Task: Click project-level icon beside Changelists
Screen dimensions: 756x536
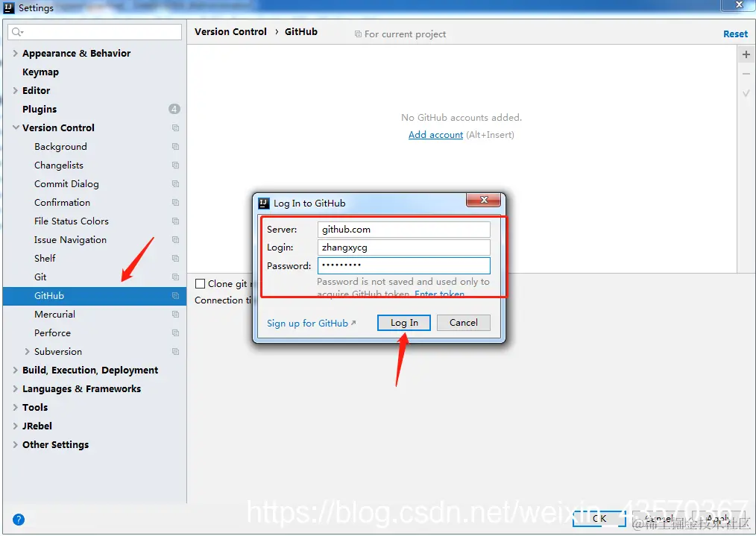Action: (175, 165)
